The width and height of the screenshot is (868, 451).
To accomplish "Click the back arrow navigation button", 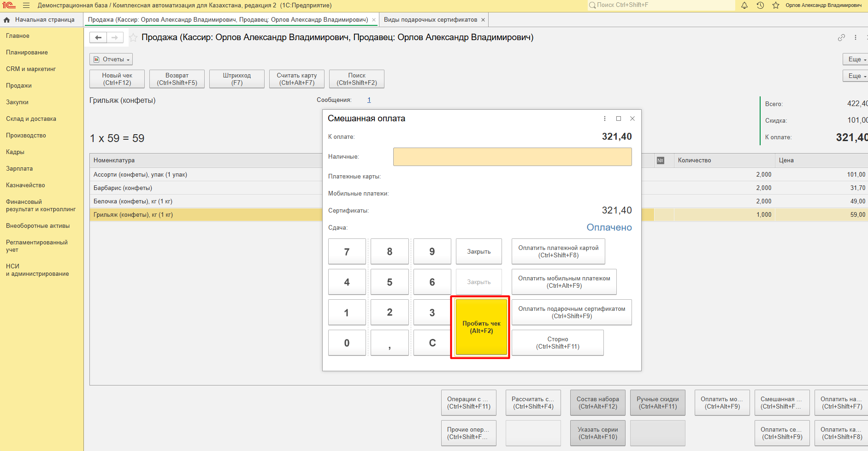I will [x=98, y=38].
